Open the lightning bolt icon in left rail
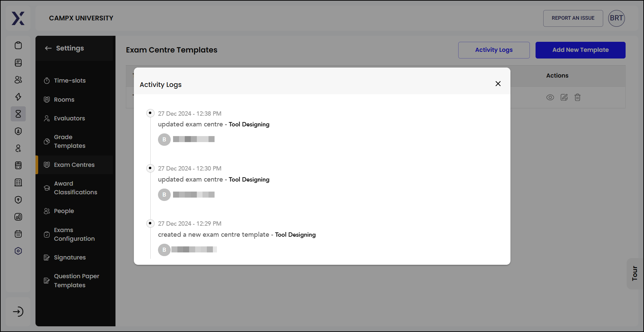The image size is (644, 332). (18, 97)
